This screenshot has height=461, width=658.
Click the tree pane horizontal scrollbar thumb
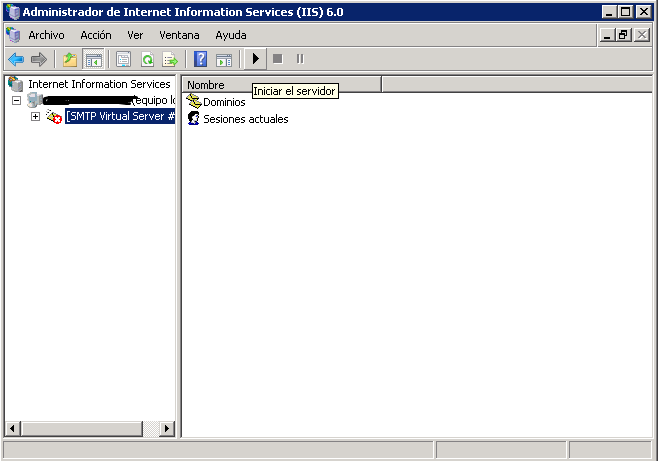tap(82, 428)
